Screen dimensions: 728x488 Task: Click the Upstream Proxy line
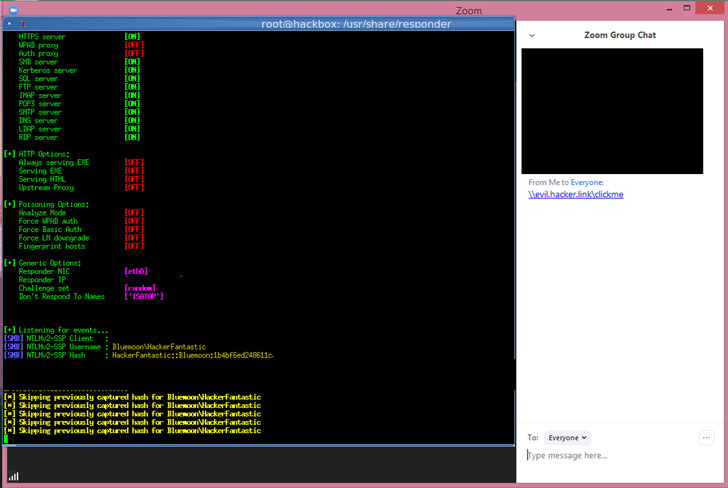click(81, 188)
